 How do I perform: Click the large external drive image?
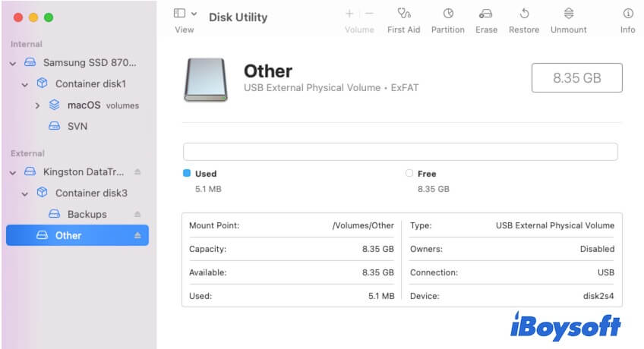pyautogui.click(x=206, y=80)
